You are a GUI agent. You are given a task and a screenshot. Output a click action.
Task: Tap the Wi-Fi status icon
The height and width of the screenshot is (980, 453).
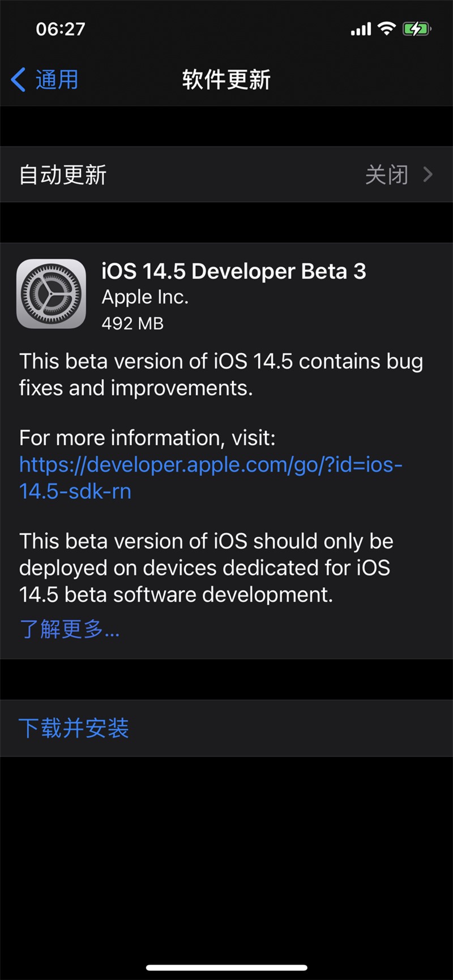tap(387, 28)
